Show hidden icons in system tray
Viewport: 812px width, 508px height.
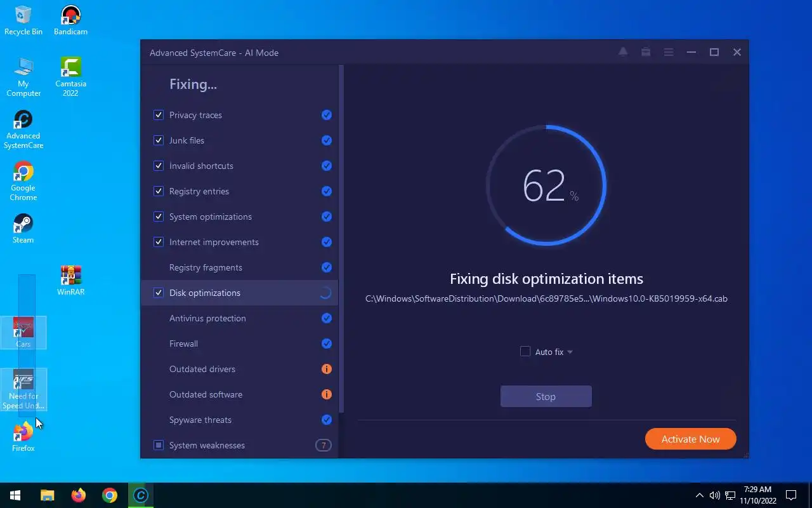click(x=700, y=495)
